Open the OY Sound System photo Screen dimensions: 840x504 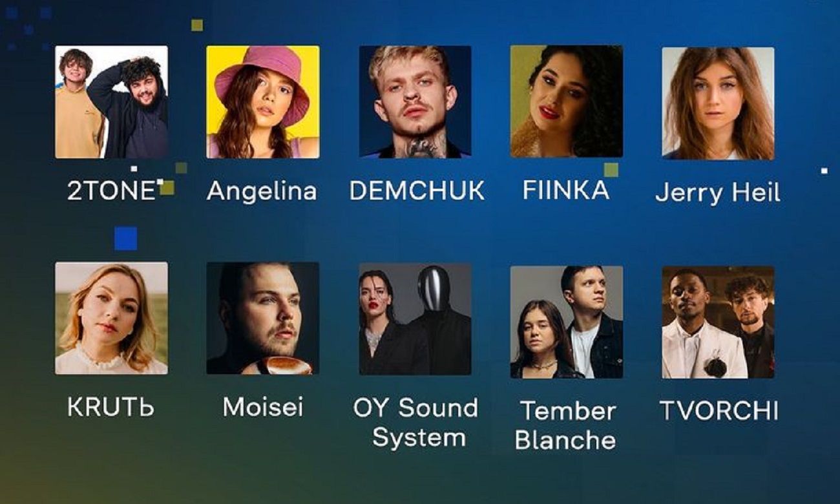pos(415,319)
